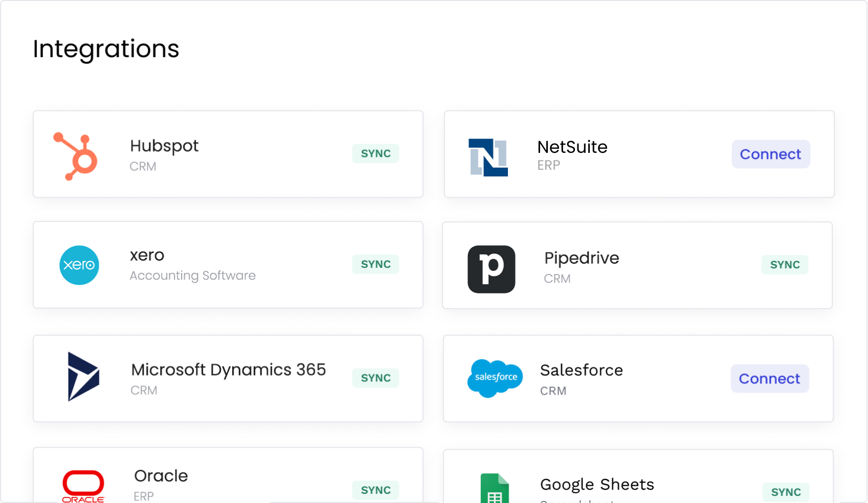Click the SYNC badge on Google Sheets
Image resolution: width=868 pixels, height=503 pixels.
(786, 492)
